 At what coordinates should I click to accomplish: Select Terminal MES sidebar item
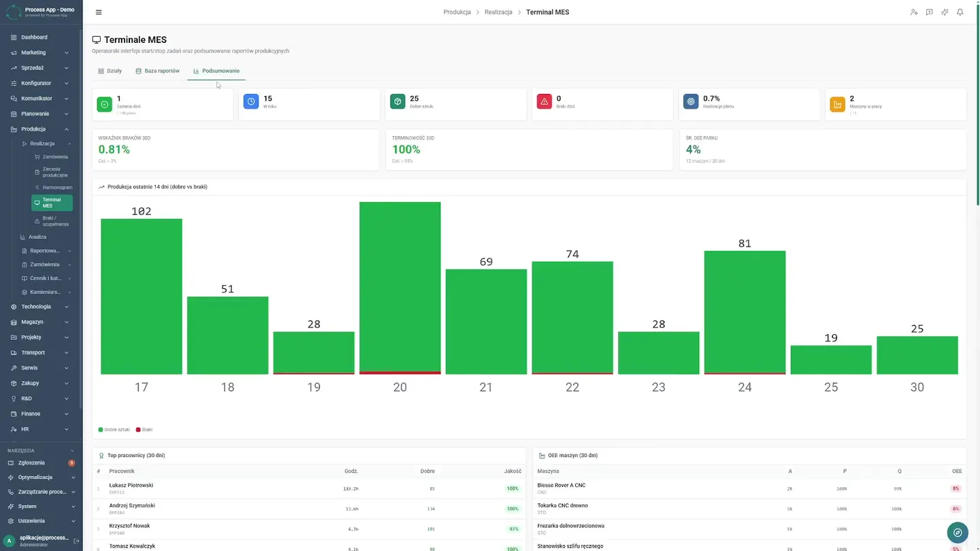[52, 203]
